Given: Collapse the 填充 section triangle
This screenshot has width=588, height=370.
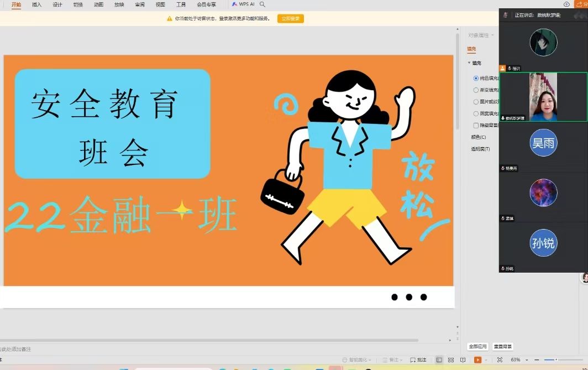Looking at the screenshot, I should (x=469, y=63).
